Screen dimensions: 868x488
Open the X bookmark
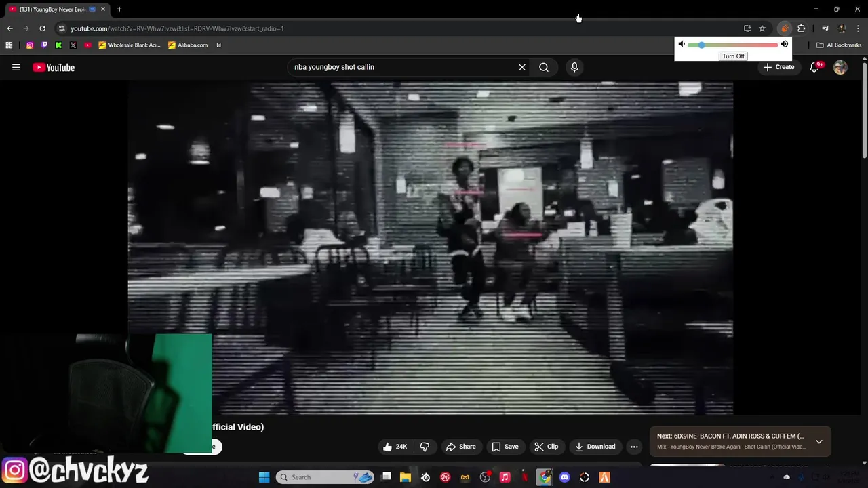(73, 45)
